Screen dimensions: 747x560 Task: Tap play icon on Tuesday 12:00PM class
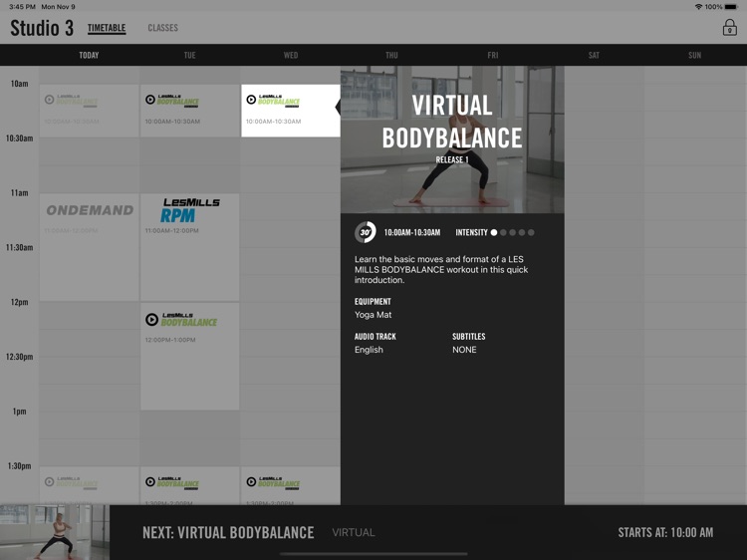pos(151,319)
